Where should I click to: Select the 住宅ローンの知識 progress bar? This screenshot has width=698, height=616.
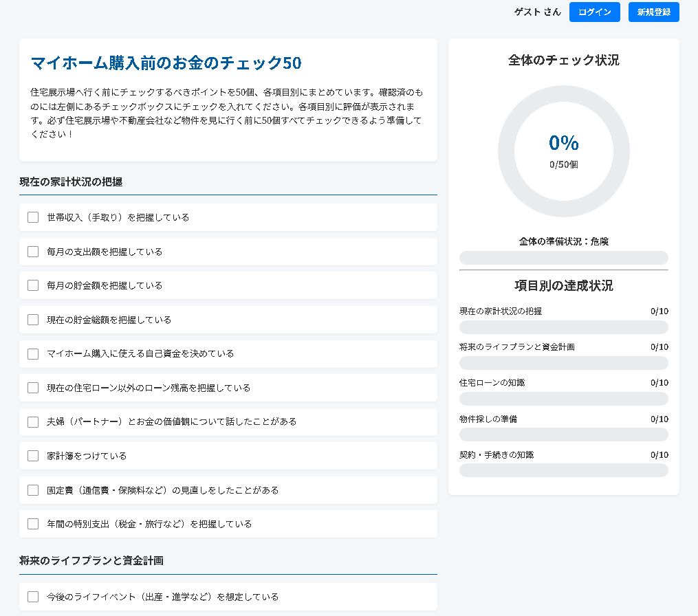(x=563, y=399)
